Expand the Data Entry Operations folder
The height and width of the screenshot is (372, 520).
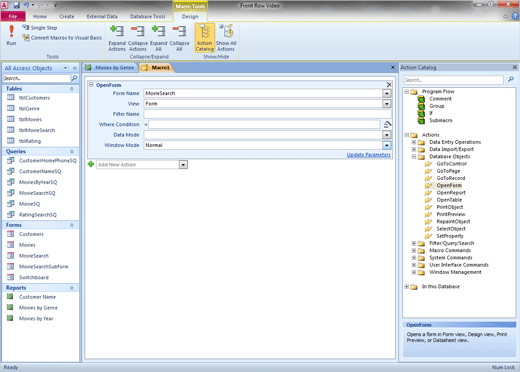pyautogui.click(x=414, y=142)
